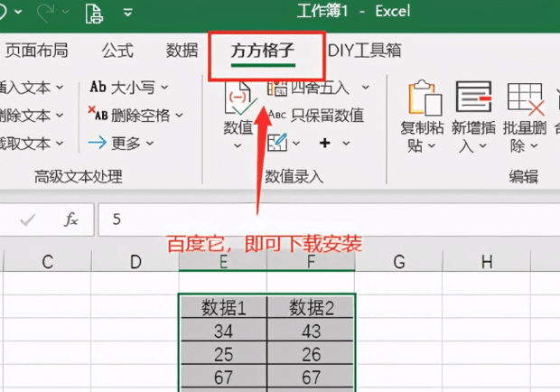This screenshot has width=560, height=392.
Task: Click the redo arrow in quick access toolbar
Action: pyautogui.click(x=45, y=12)
